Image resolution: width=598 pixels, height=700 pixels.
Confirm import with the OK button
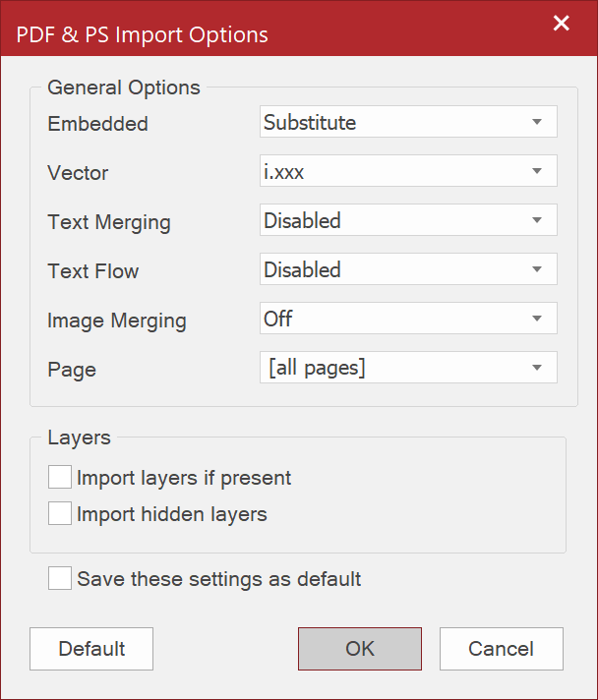(360, 649)
